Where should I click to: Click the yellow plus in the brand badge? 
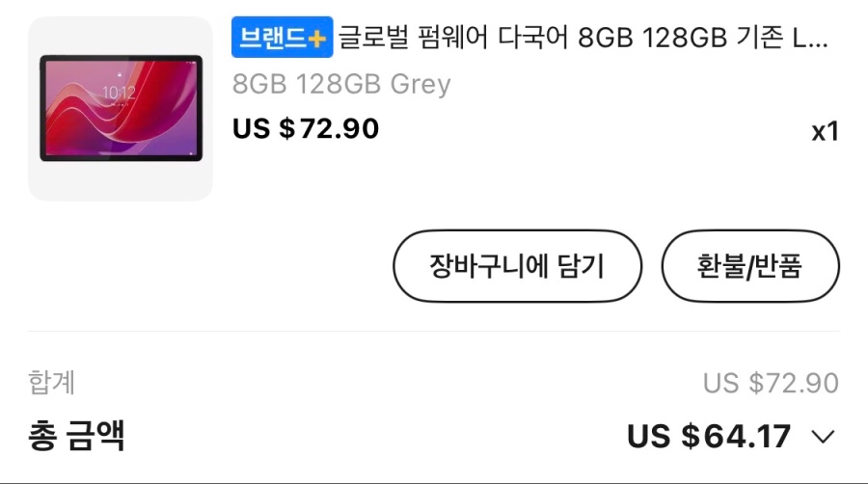[317, 40]
